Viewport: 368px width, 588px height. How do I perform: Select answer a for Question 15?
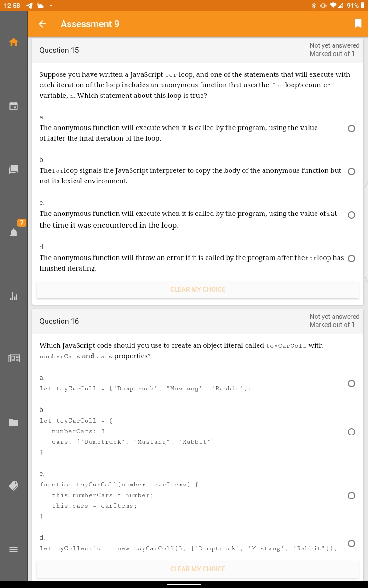(x=351, y=129)
